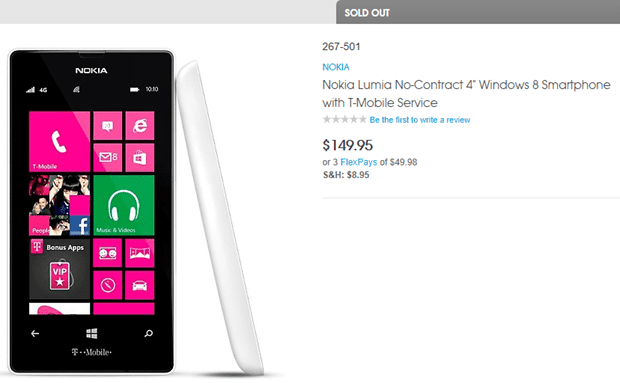Open the FlexPays link
The image size is (620, 383).
tap(359, 162)
